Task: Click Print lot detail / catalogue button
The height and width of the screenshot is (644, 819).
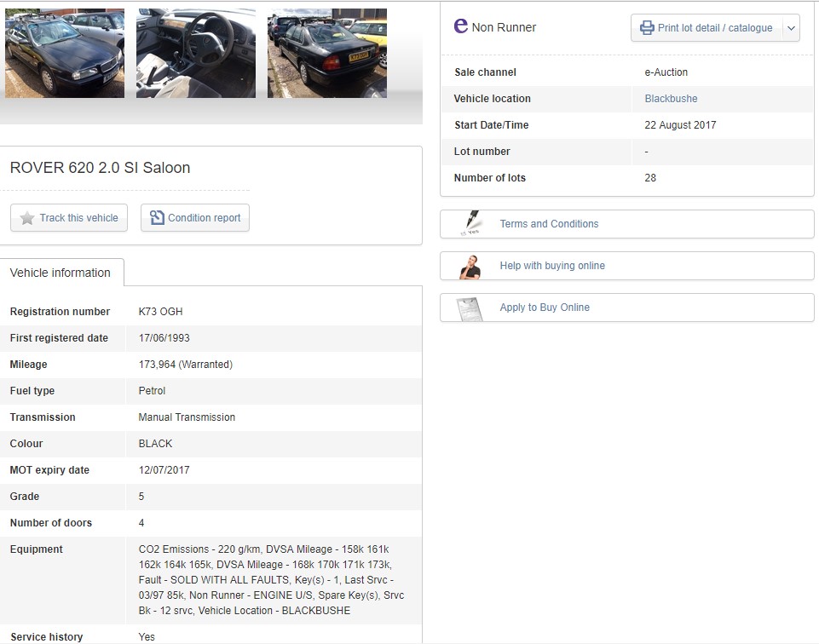Action: point(707,28)
